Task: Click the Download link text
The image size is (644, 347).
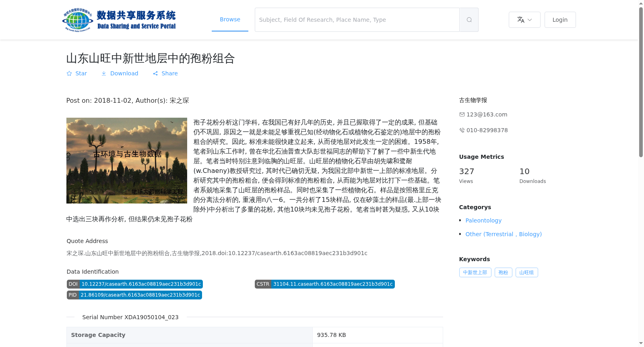Action: 124,73
